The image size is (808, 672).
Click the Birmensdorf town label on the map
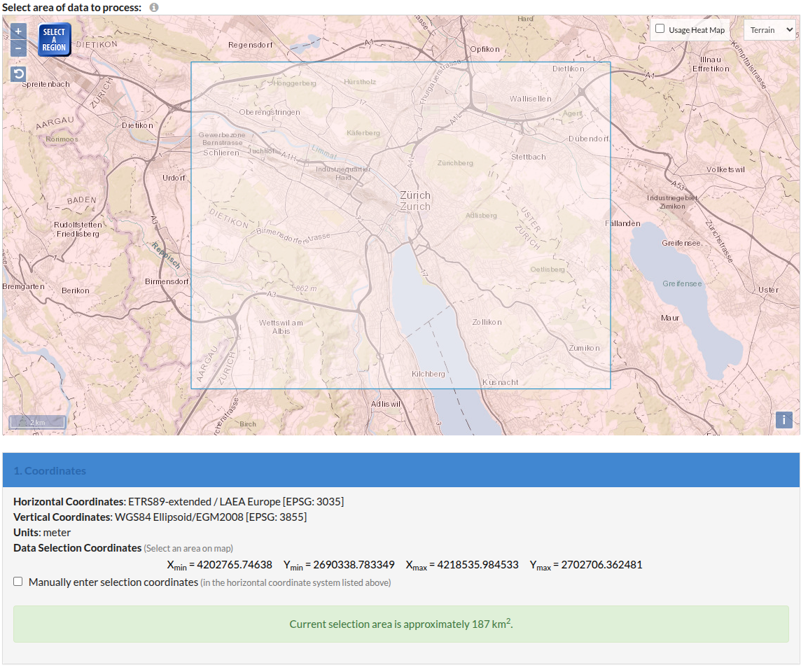click(x=167, y=281)
